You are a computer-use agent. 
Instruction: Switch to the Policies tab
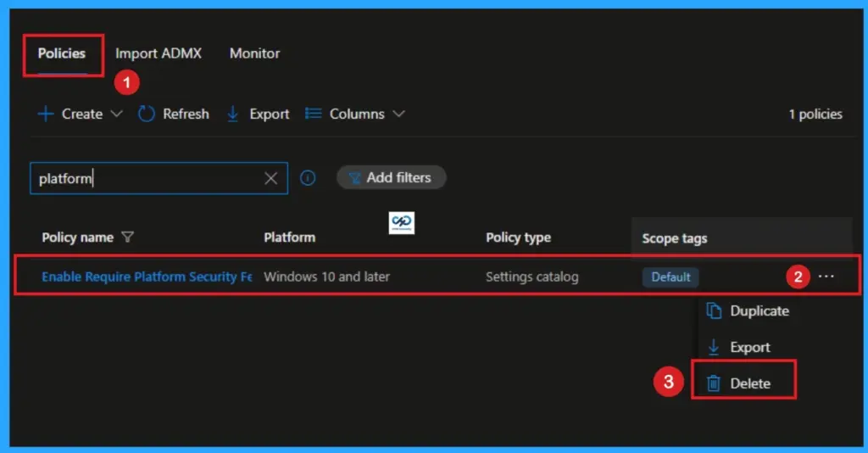61,53
